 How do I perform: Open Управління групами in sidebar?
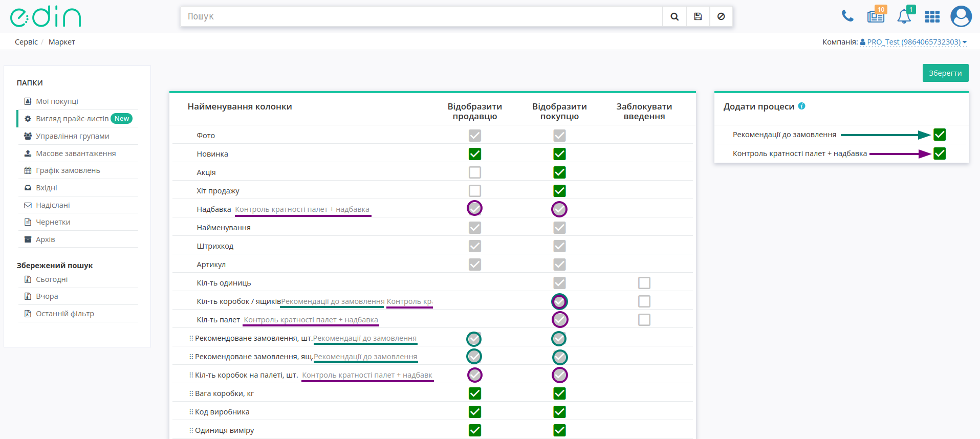(72, 136)
